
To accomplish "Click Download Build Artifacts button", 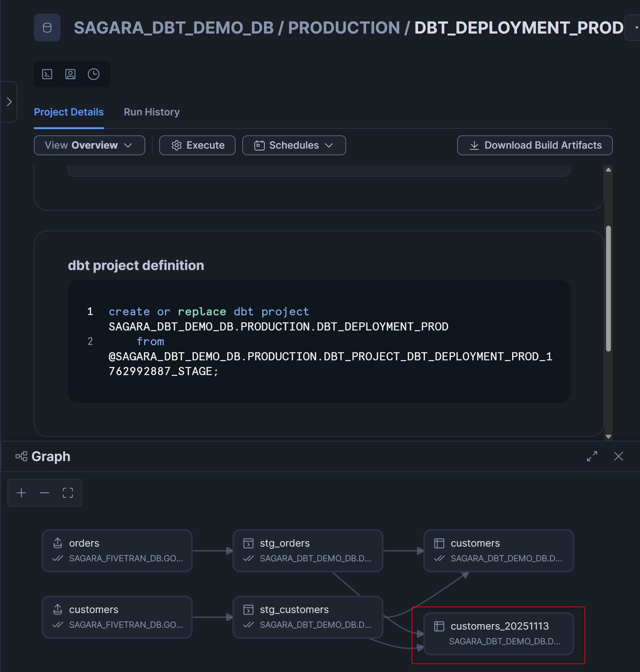I will (535, 145).
